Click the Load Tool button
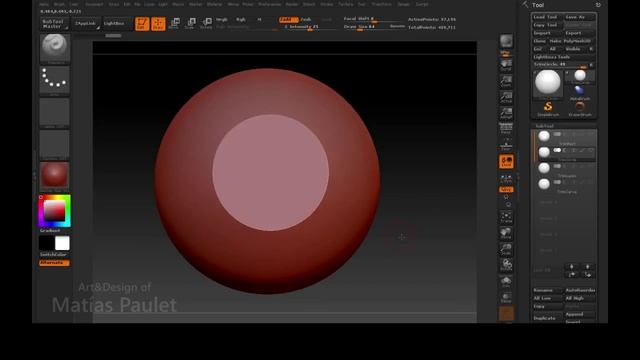The height and width of the screenshot is (360, 640). (547, 17)
